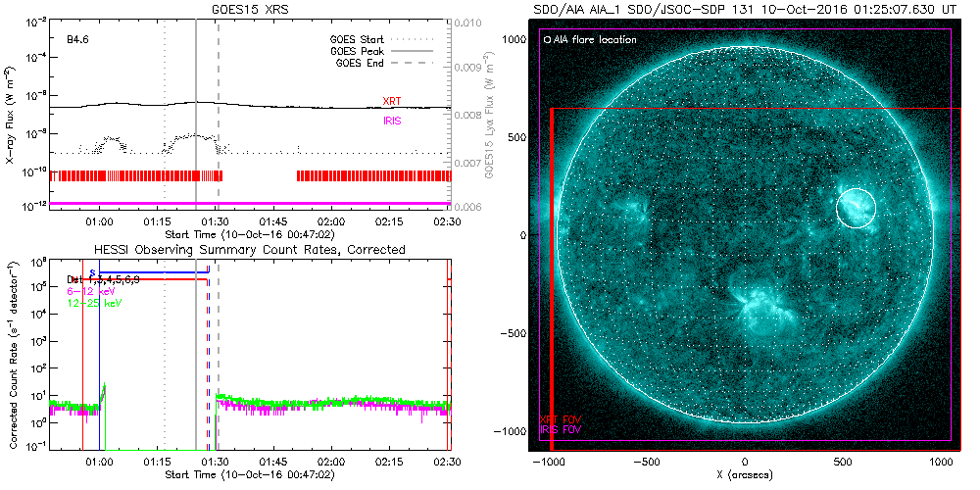The height and width of the screenshot is (490, 980).
Task: Click the red XRT label in GOES plot
Action: click(x=391, y=101)
